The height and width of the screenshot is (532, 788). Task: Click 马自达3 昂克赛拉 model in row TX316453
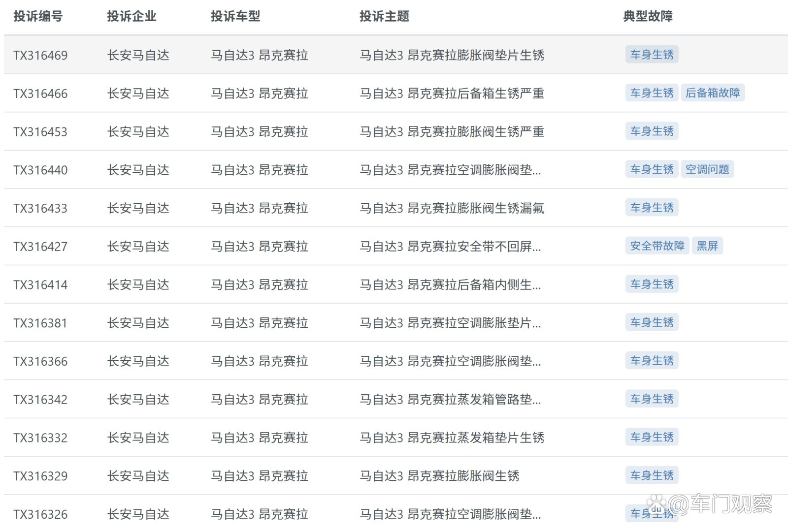click(x=260, y=131)
